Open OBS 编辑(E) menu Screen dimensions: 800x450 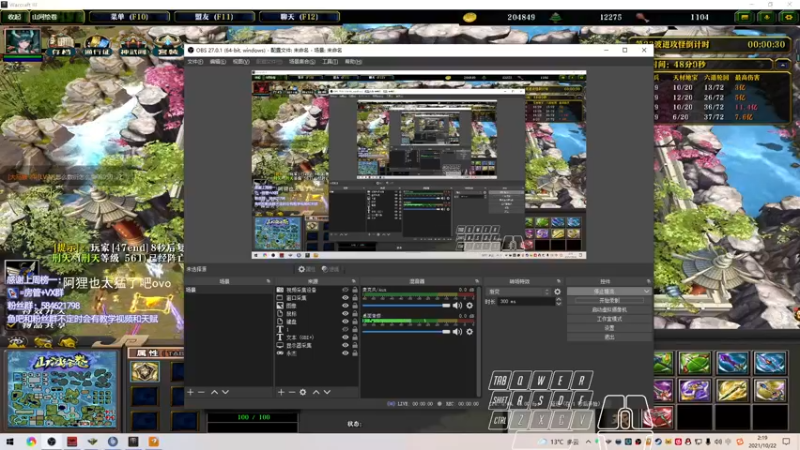click(218, 62)
